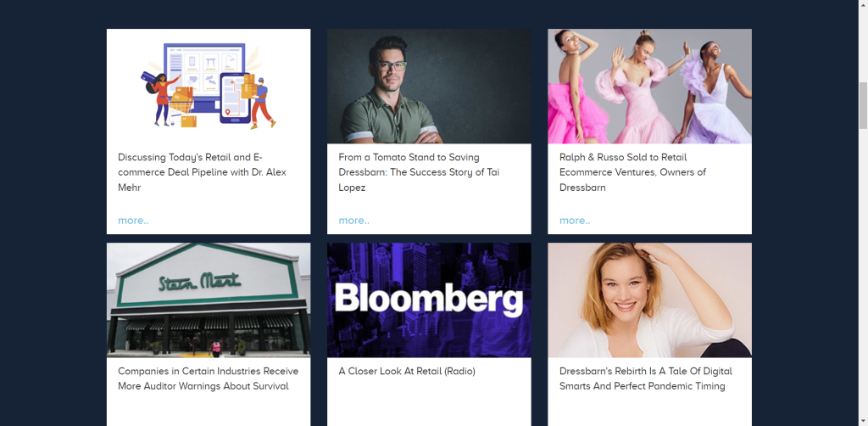Open the retail e-commerce illustration thumbnail
This screenshot has height=426, width=868.
click(209, 87)
